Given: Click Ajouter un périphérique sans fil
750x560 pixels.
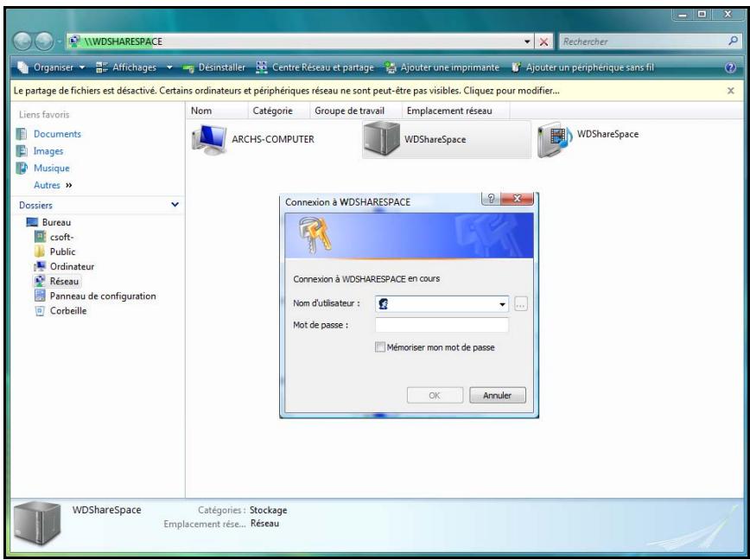Looking at the screenshot, I should [582, 67].
